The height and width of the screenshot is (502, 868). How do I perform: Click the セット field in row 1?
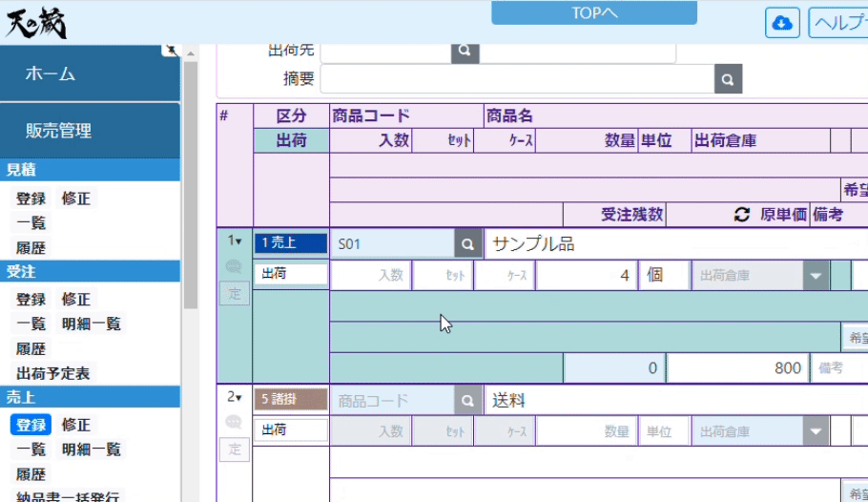tap(443, 276)
